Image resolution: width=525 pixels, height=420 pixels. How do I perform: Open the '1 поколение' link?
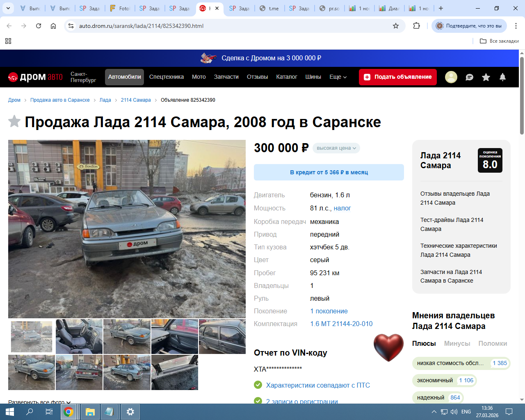329,311
